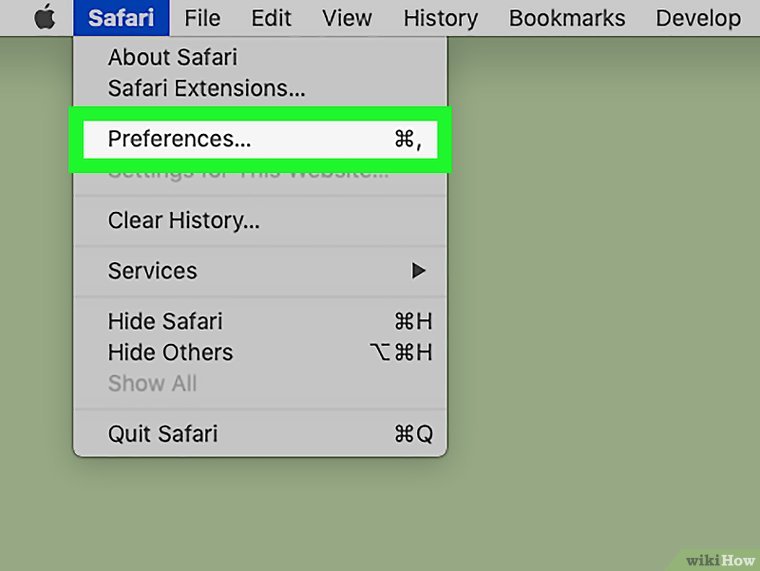
Task: Select Settings for This Website…
Action: click(248, 173)
